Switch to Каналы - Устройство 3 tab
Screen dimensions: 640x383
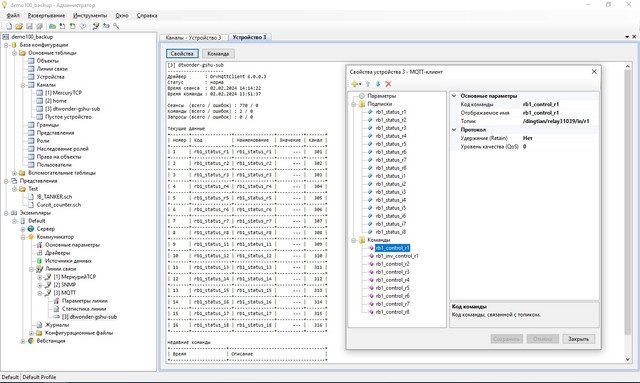[193, 38]
